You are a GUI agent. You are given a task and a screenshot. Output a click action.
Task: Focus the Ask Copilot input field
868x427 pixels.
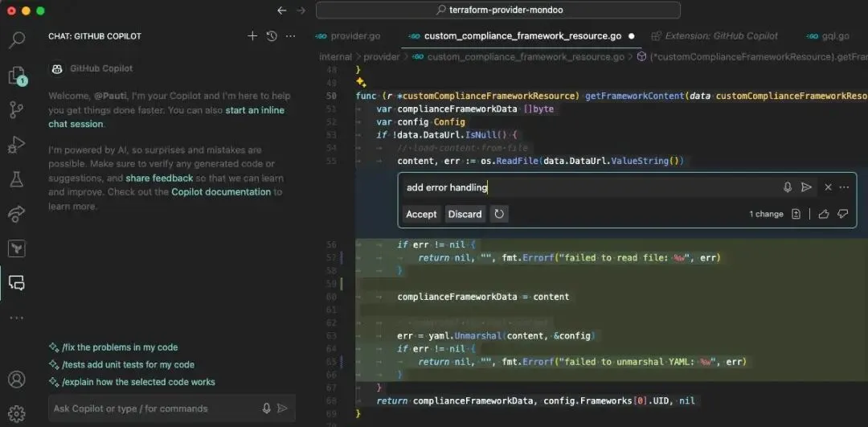(155, 409)
